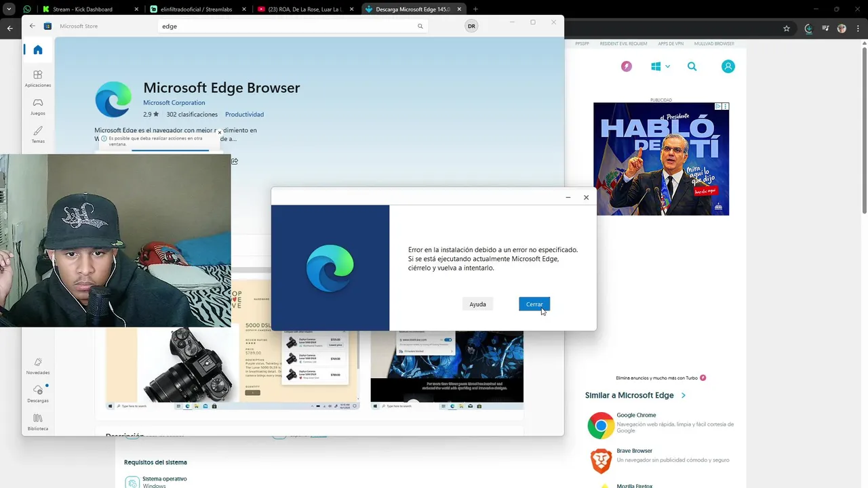The image size is (868, 488).
Task: Click Cerrar in the Edge installer dialog
Action: click(x=534, y=304)
